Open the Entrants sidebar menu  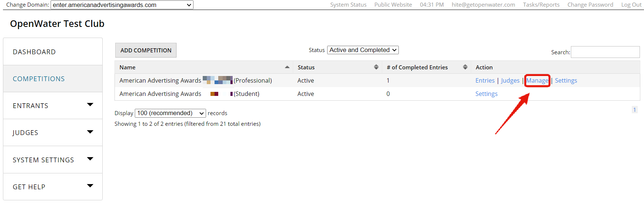(53, 106)
